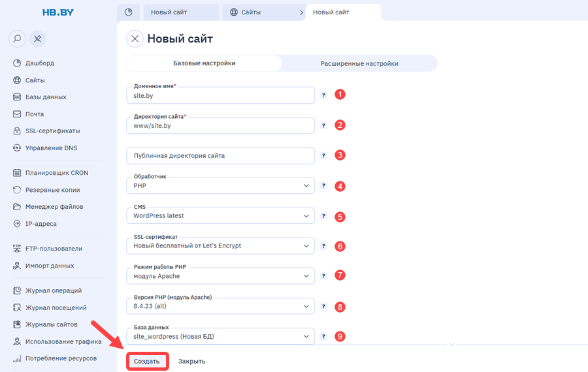Viewport: 588px width, 372px height.
Task: Expand the CMS WordPress latest dropdown
Action: coord(221,216)
